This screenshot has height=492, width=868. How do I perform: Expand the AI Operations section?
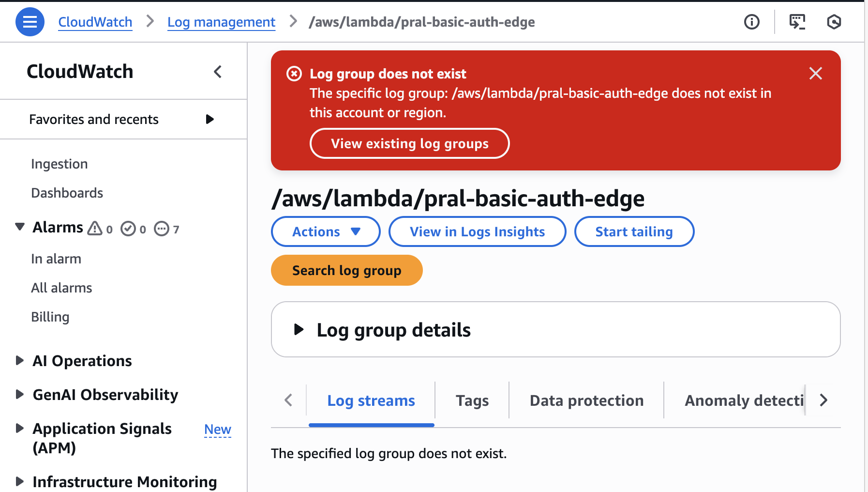click(x=20, y=360)
